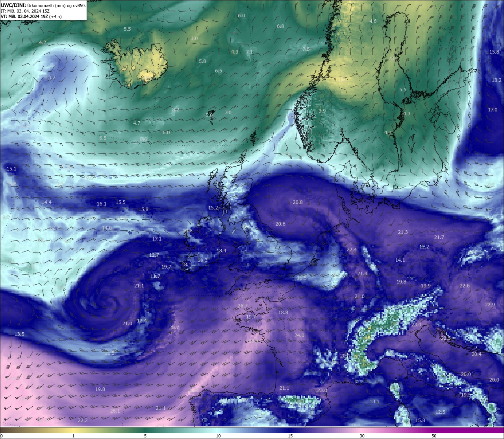Click the map value '22.9' on the right edge

(490, 305)
